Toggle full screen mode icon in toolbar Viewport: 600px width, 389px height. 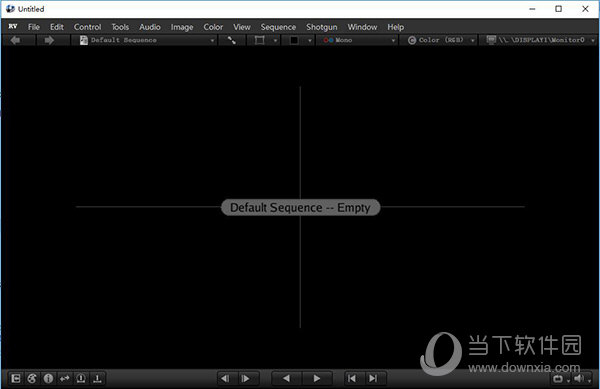pyautogui.click(x=232, y=40)
